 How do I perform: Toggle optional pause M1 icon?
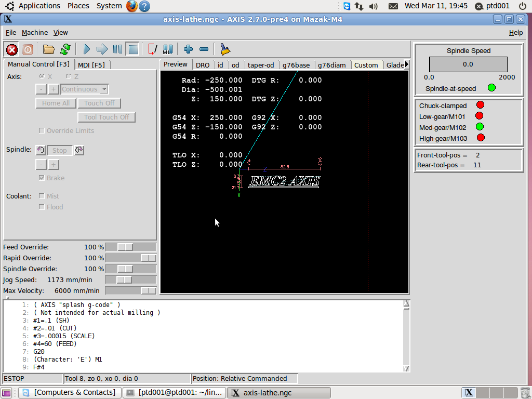(x=168, y=49)
